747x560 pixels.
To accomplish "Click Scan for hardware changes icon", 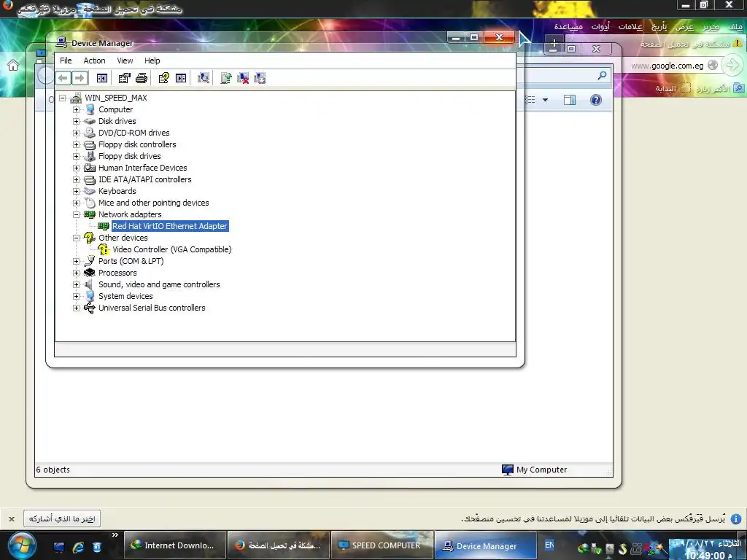I will coord(204,78).
